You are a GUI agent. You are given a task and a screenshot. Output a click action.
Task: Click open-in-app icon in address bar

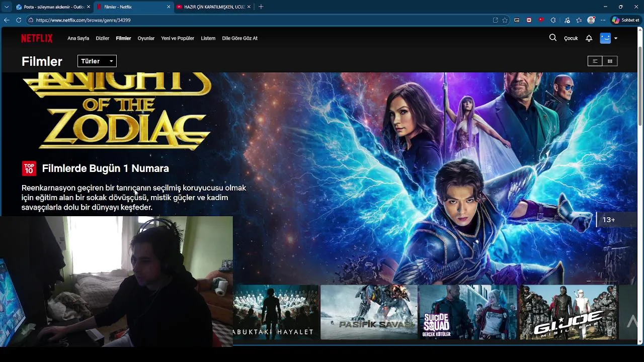click(x=496, y=20)
